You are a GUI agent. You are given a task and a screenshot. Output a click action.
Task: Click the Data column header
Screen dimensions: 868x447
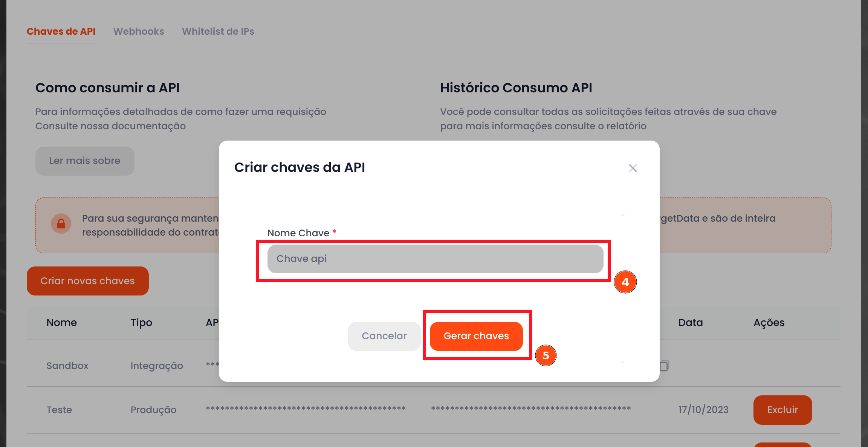691,323
